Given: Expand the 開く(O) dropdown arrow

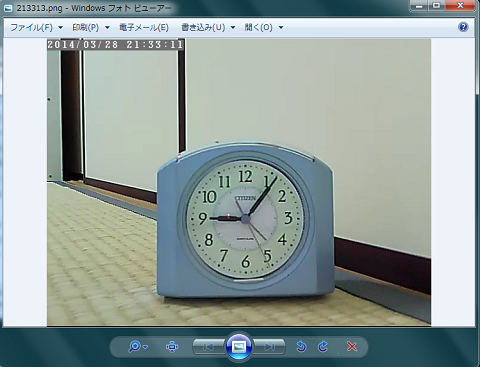Looking at the screenshot, I should (x=281, y=28).
